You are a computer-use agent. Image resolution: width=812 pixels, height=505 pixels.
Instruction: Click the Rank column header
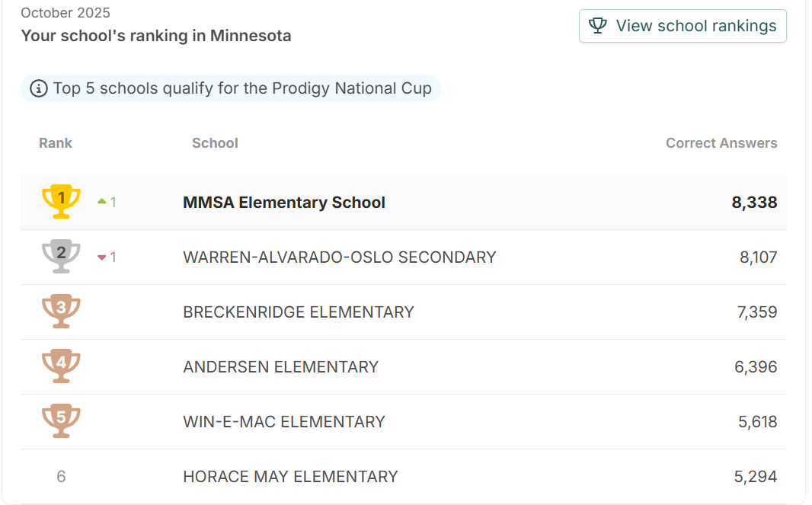(56, 143)
